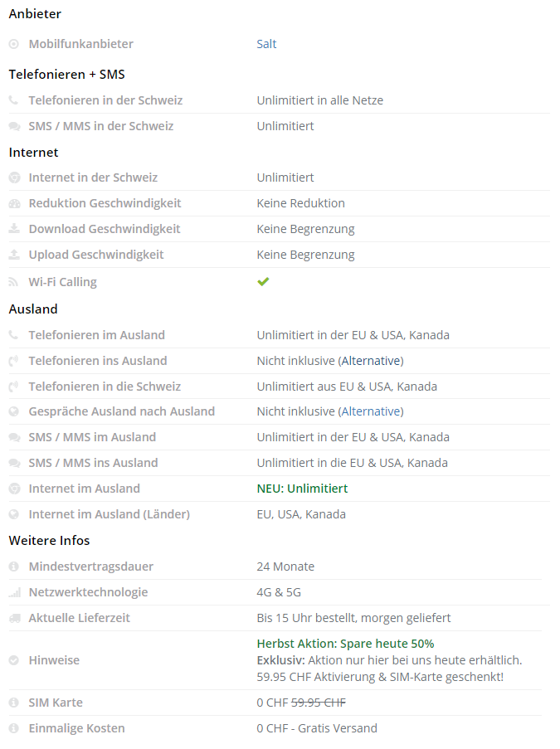Click the check-circle icon beside Hinweise

[14, 660]
